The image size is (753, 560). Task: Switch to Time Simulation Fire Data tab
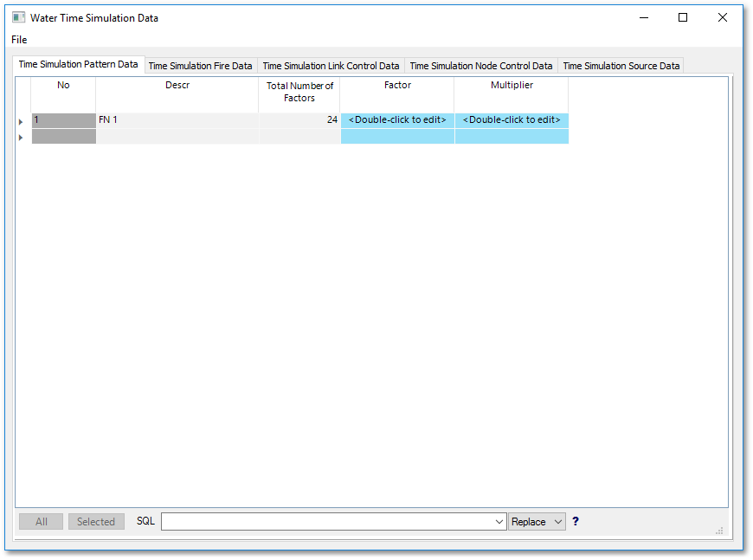[x=200, y=66]
